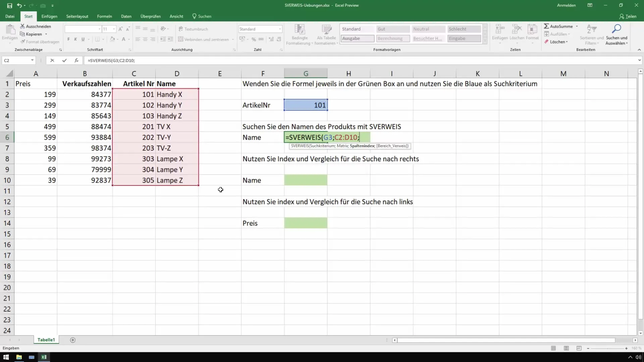
Task: Expand the cell styles gallery
Action: 485,41
